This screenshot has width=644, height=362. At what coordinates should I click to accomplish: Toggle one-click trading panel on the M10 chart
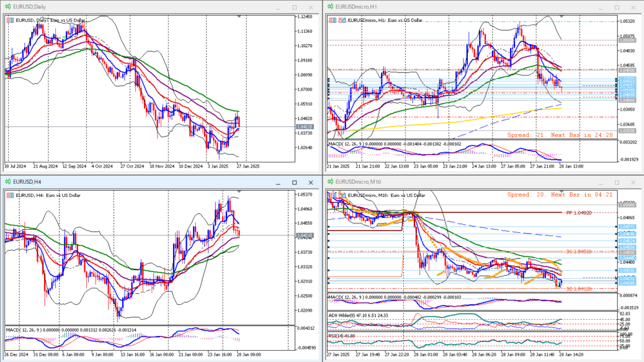pyautogui.click(x=333, y=195)
